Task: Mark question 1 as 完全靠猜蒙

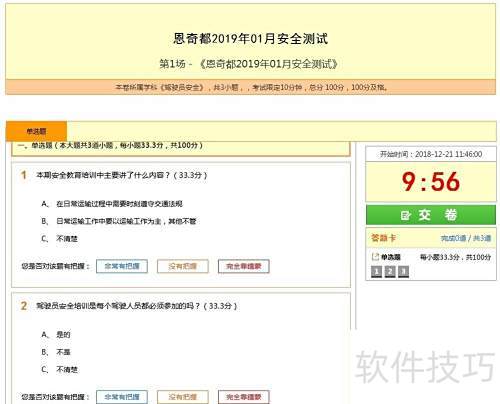Action: tap(244, 266)
